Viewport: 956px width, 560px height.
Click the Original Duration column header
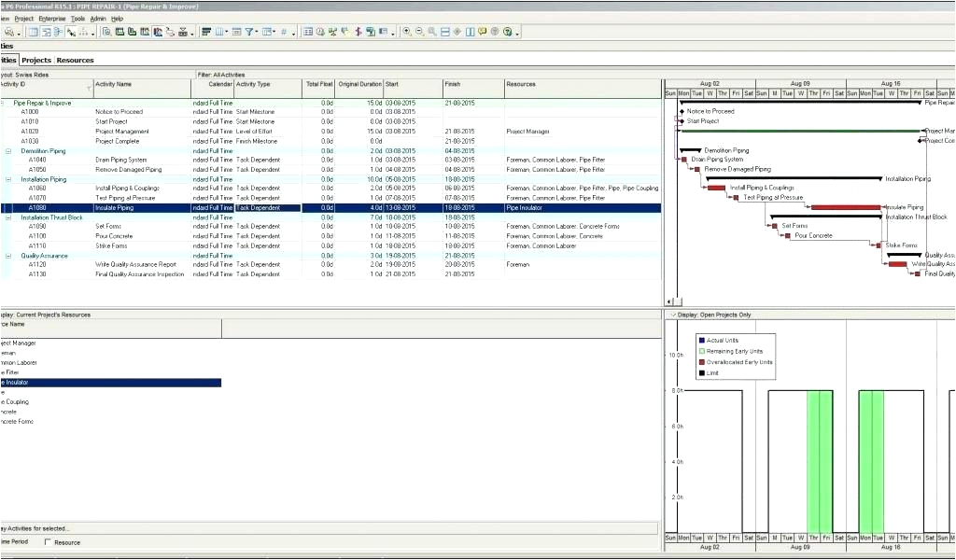click(x=359, y=84)
